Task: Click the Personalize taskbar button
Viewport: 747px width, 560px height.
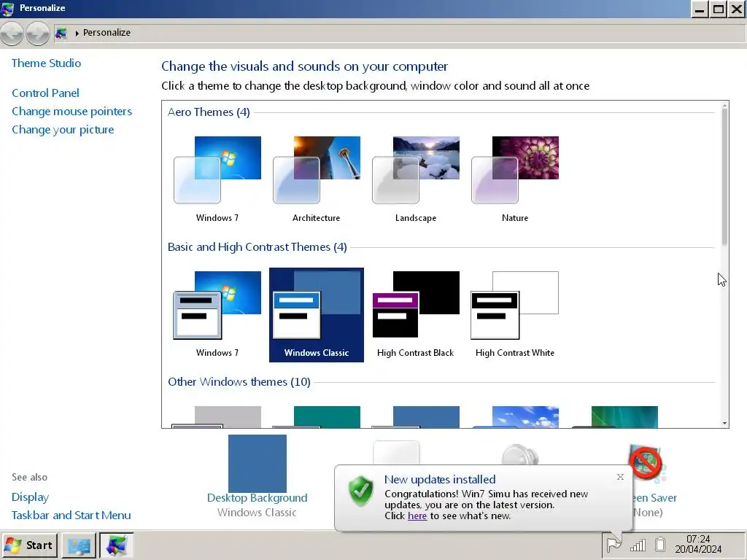Action: click(116, 545)
